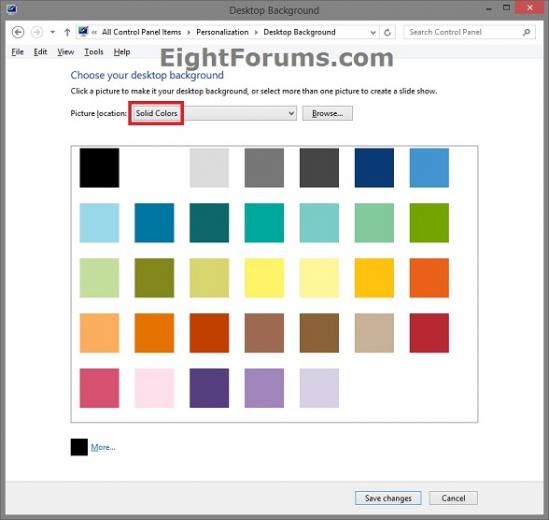
Task: Go up one folder level
Action: click(x=67, y=32)
